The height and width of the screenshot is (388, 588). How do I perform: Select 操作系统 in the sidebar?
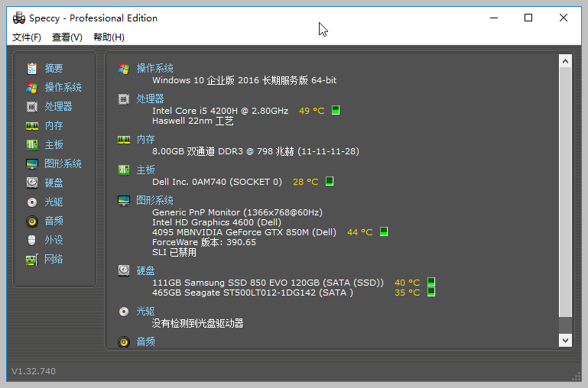(x=63, y=87)
